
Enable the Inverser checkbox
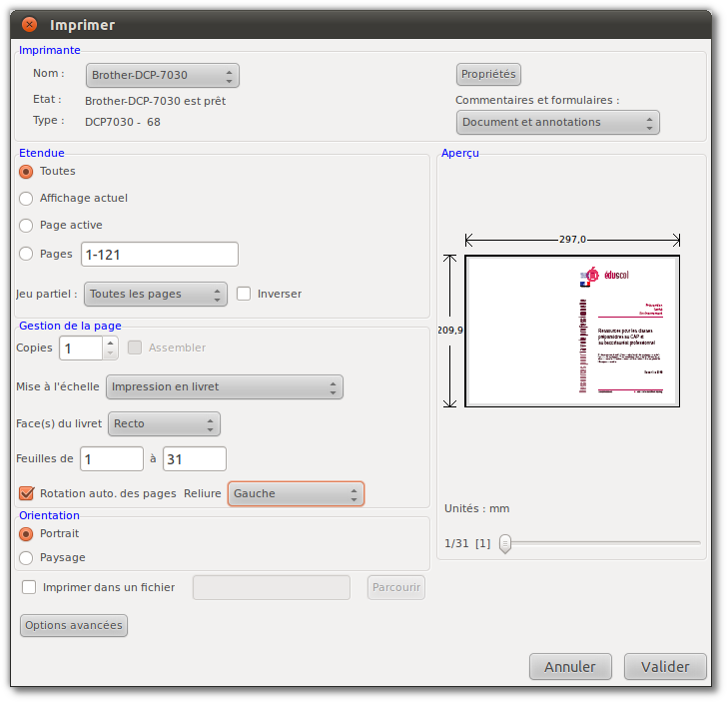click(244, 294)
